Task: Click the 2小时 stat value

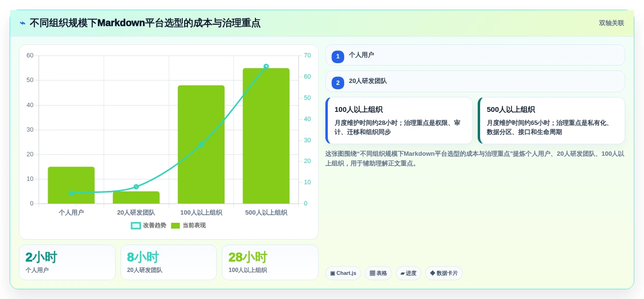Action: [41, 257]
